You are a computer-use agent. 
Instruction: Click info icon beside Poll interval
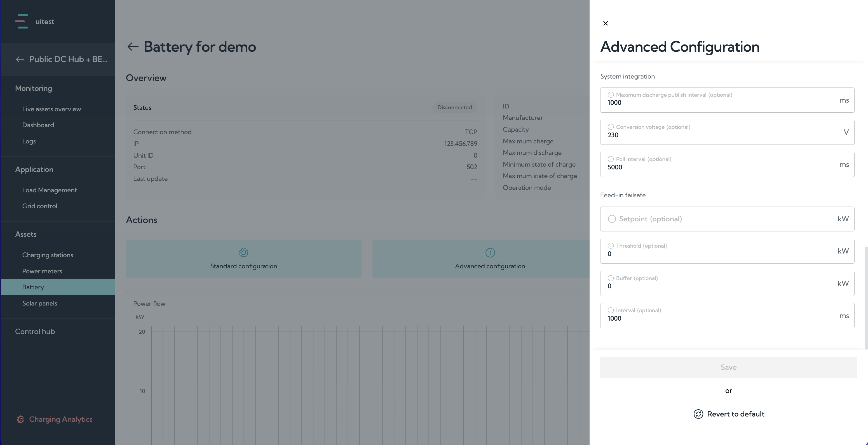pyautogui.click(x=611, y=159)
